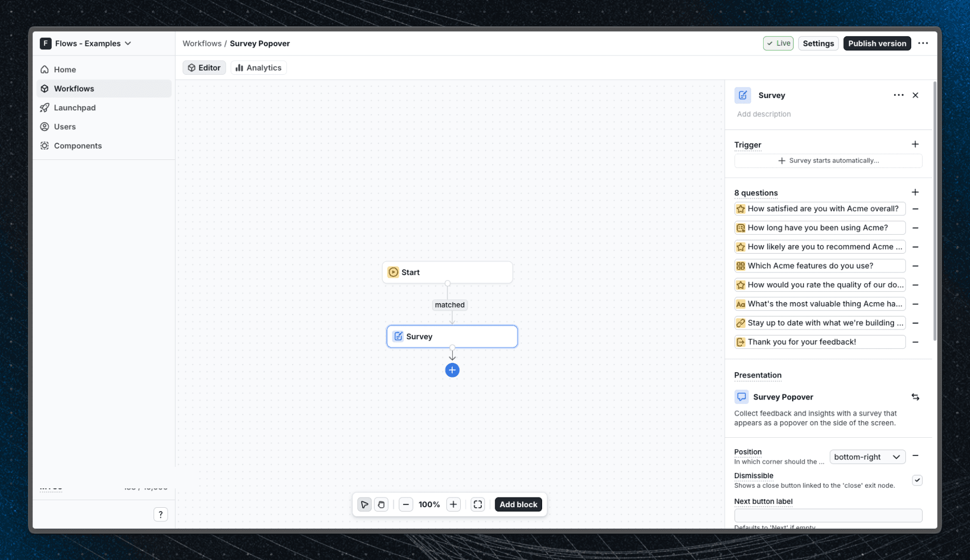The height and width of the screenshot is (560, 970).
Task: Switch to the Analytics tab
Action: pyautogui.click(x=258, y=67)
